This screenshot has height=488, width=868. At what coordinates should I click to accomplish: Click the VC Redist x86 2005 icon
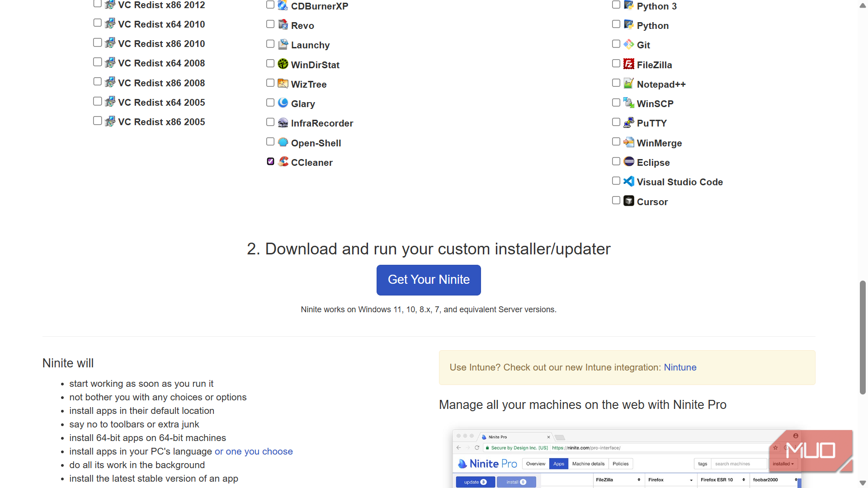(x=110, y=121)
